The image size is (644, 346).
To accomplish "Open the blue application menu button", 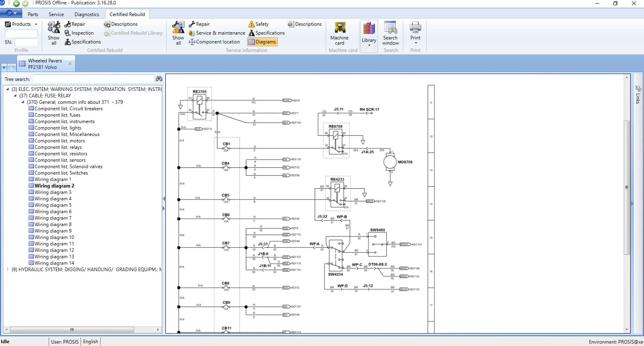I will pyautogui.click(x=11, y=13).
